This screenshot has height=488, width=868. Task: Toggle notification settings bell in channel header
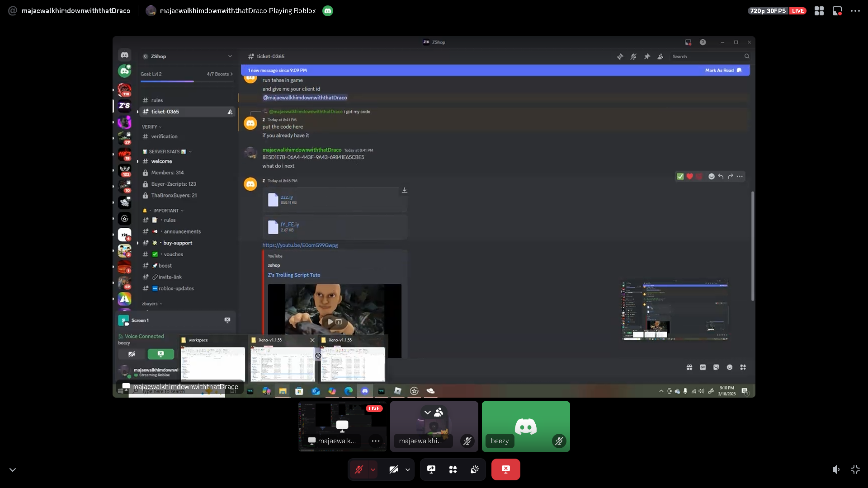coord(633,56)
